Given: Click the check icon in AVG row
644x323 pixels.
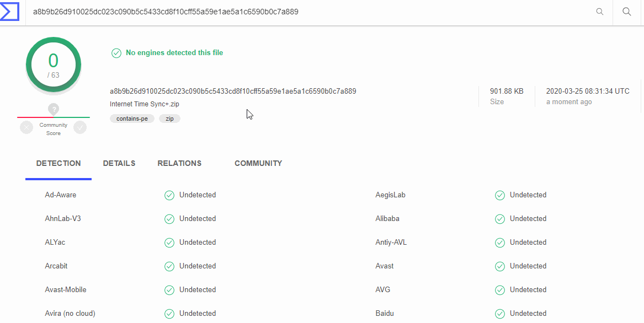Looking at the screenshot, I should 500,290.
